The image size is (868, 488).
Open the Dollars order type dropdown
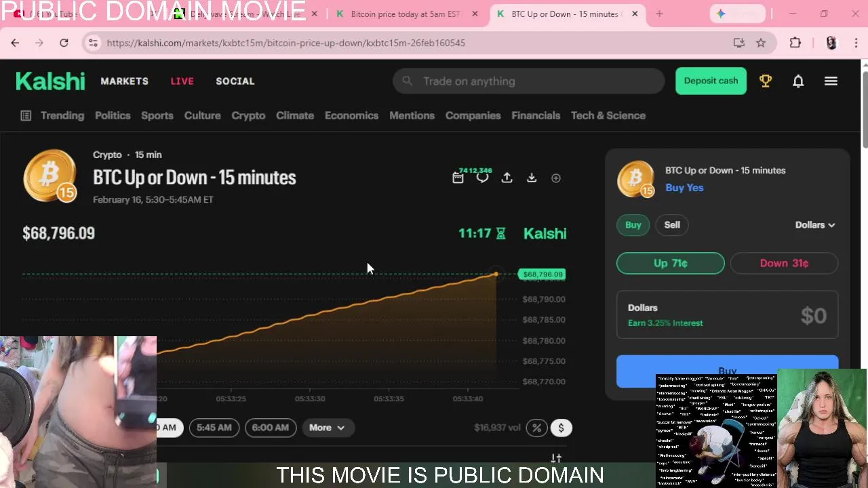tap(815, 225)
